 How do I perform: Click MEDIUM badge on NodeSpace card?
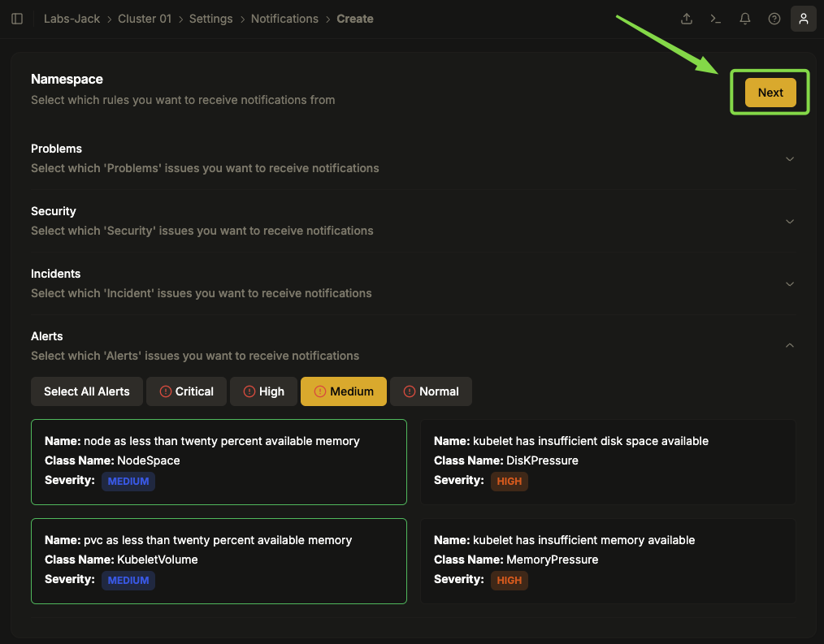pyautogui.click(x=128, y=481)
